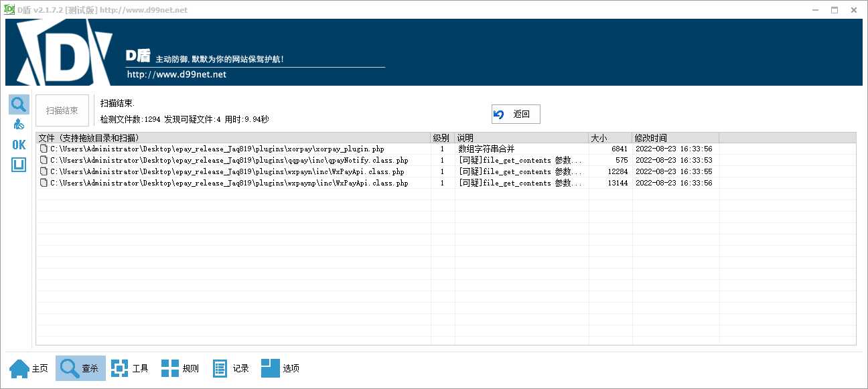Viewport: 868px width, 389px height.
Task: Open the 工具 tools tab
Action: pos(130,368)
